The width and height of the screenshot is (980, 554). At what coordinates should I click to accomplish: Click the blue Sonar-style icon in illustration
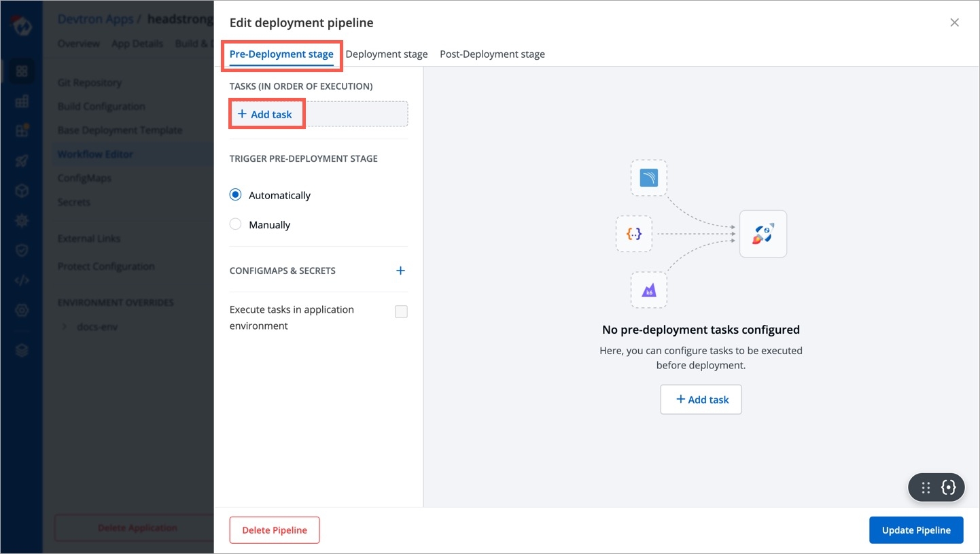pyautogui.click(x=648, y=178)
